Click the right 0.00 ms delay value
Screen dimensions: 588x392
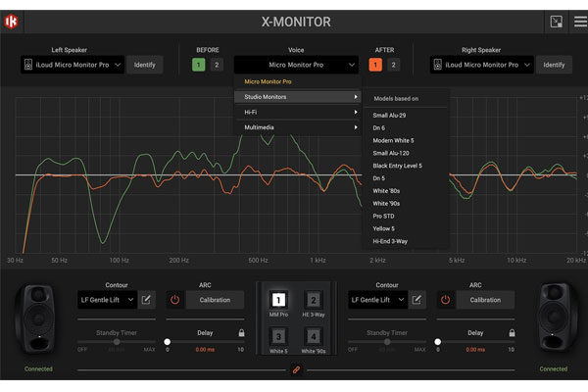click(x=475, y=350)
